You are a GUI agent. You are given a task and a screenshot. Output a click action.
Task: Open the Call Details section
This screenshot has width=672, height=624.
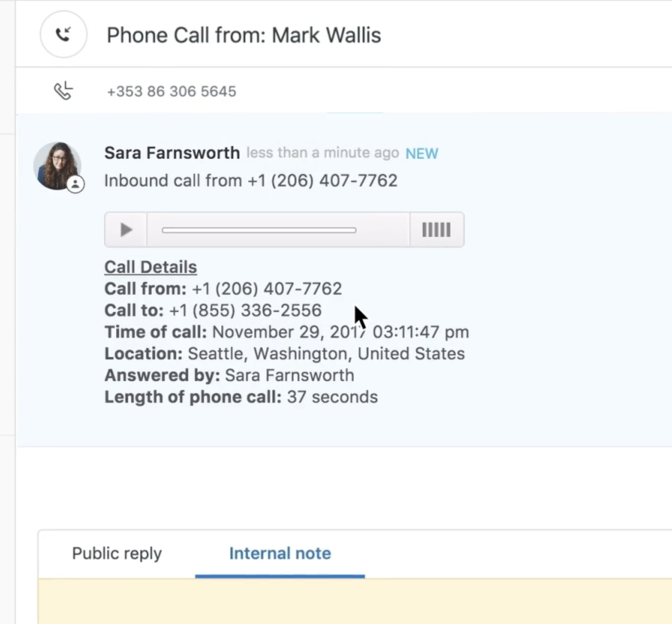pyautogui.click(x=150, y=266)
